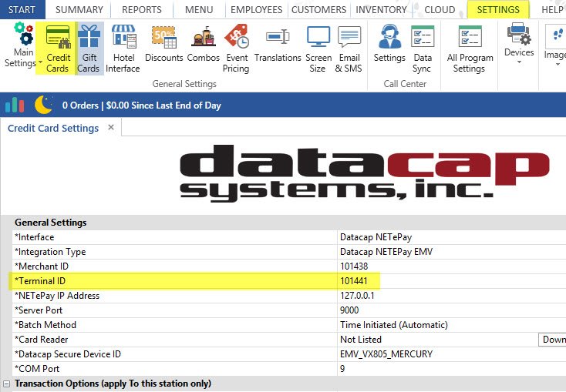Click the Data Sync icon
Image resolution: width=566 pixels, height=392 pixels.
pyautogui.click(x=423, y=48)
